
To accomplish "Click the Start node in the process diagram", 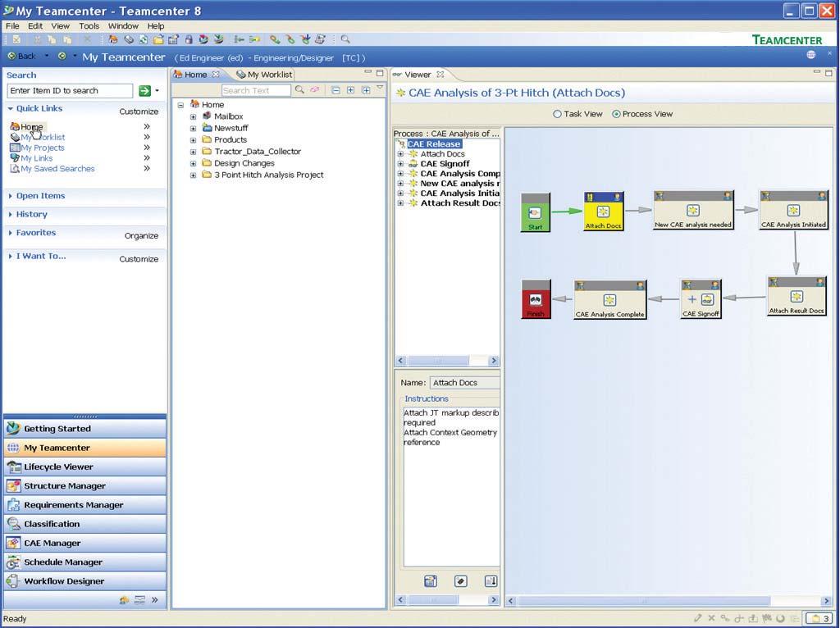I will tap(535, 212).
